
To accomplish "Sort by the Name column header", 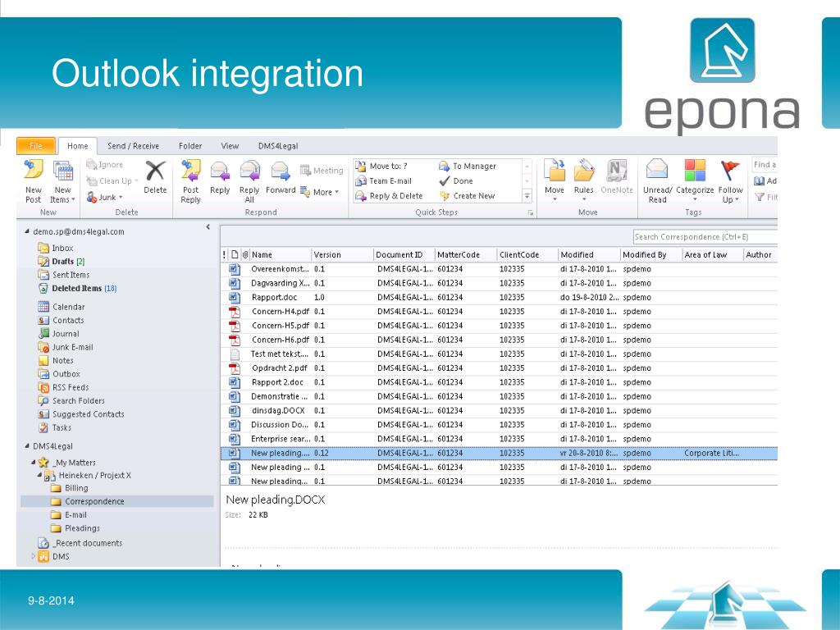I will (x=281, y=255).
